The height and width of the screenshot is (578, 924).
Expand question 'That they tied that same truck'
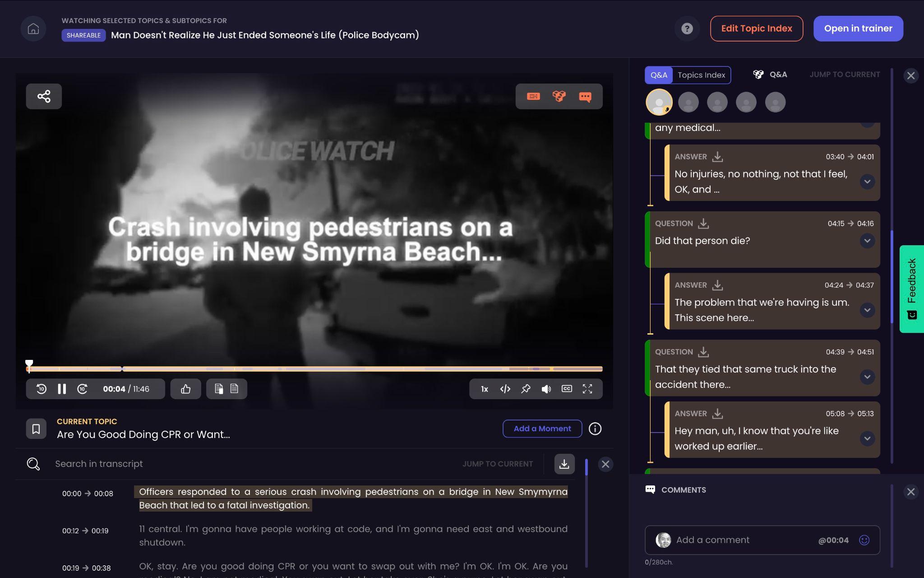coord(867,377)
